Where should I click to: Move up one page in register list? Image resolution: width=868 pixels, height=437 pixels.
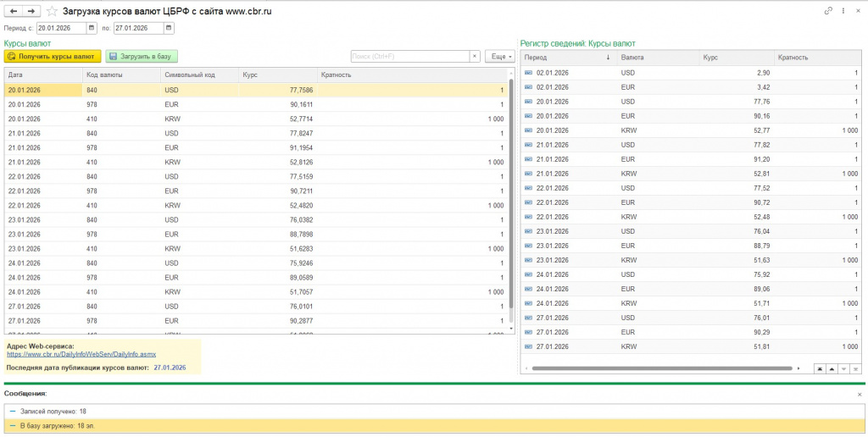pos(832,369)
